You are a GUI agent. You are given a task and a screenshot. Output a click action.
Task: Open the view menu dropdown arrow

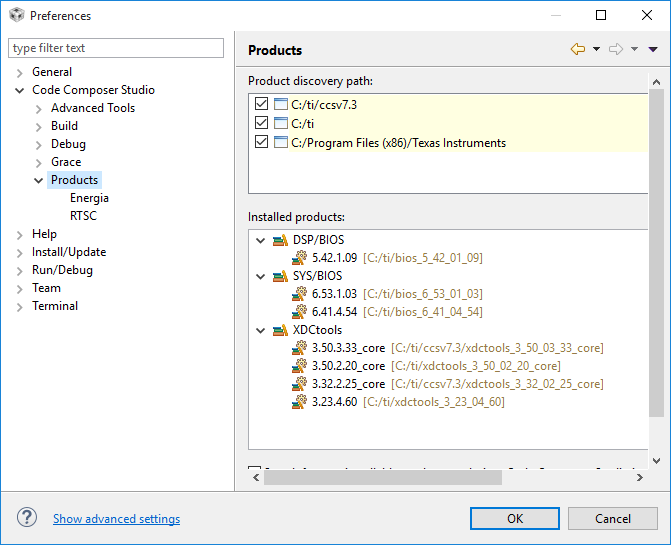pyautogui.click(x=653, y=49)
